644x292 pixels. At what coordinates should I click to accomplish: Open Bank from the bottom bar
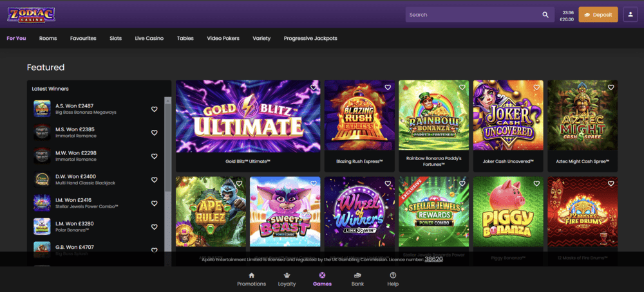[x=357, y=279]
